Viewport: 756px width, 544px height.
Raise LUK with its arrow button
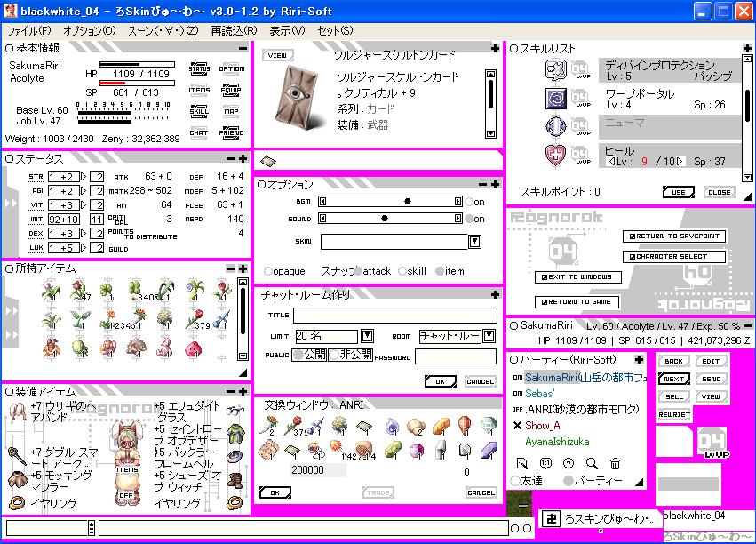click(84, 248)
